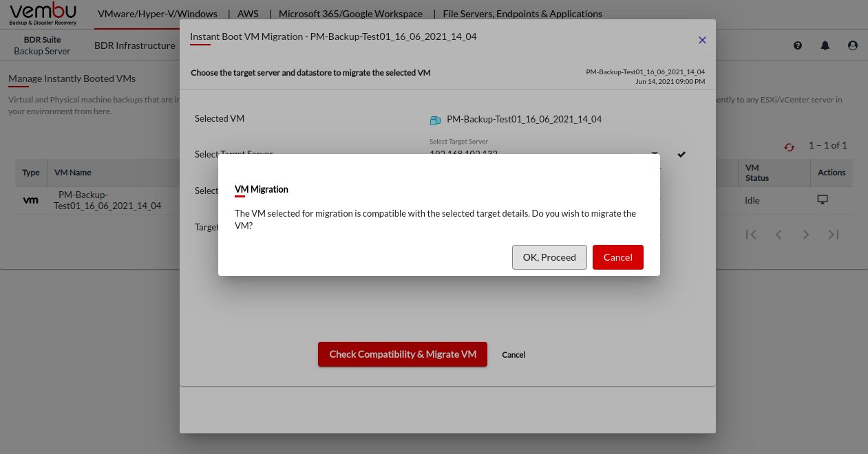Open the notifications bell

[825, 45]
